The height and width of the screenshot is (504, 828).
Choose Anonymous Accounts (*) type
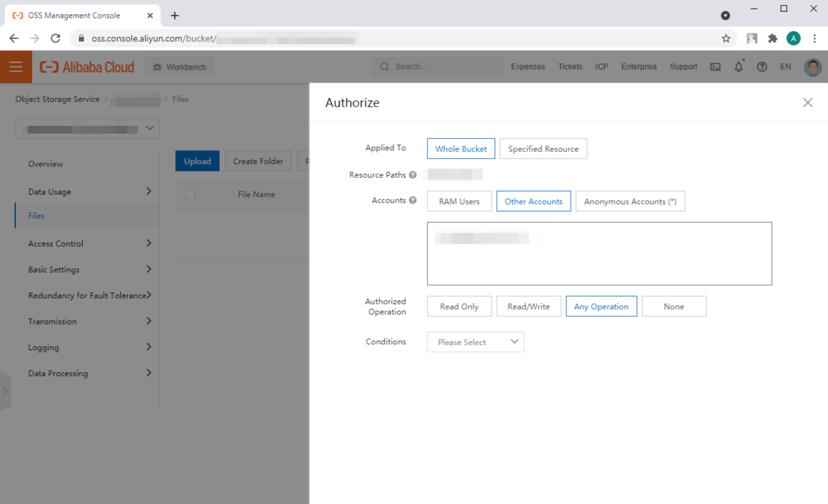[630, 201]
